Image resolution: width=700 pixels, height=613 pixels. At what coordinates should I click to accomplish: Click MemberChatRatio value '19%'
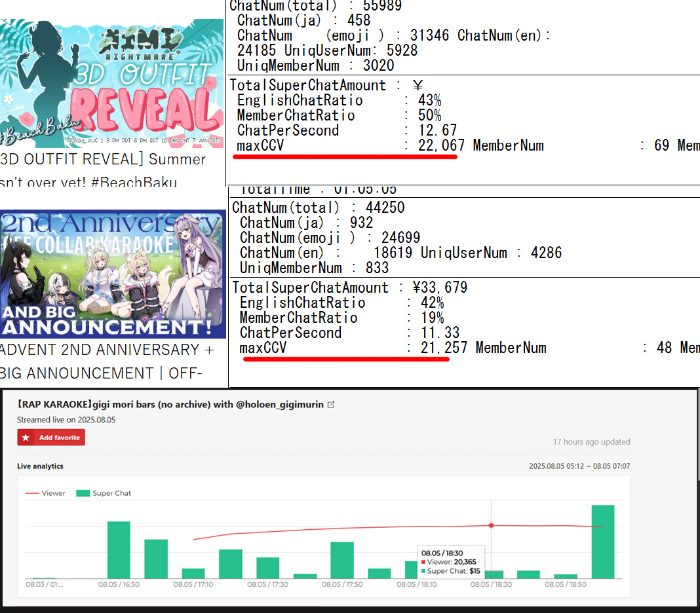point(432,318)
